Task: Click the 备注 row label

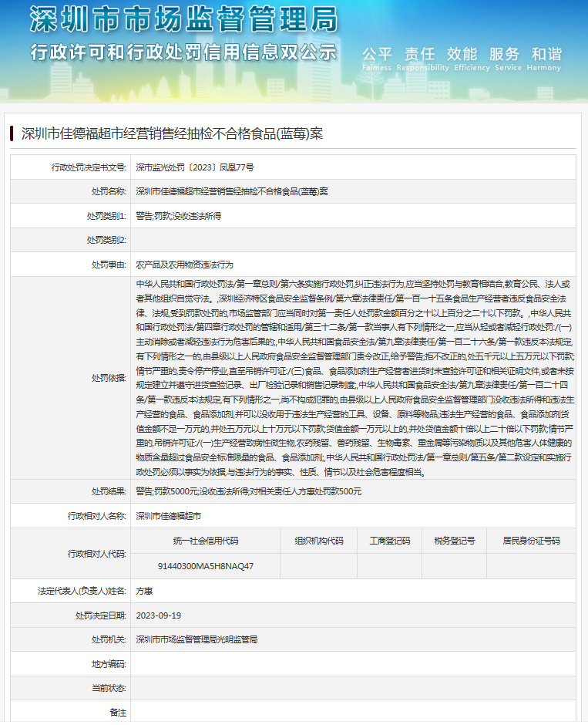Action: (118, 713)
